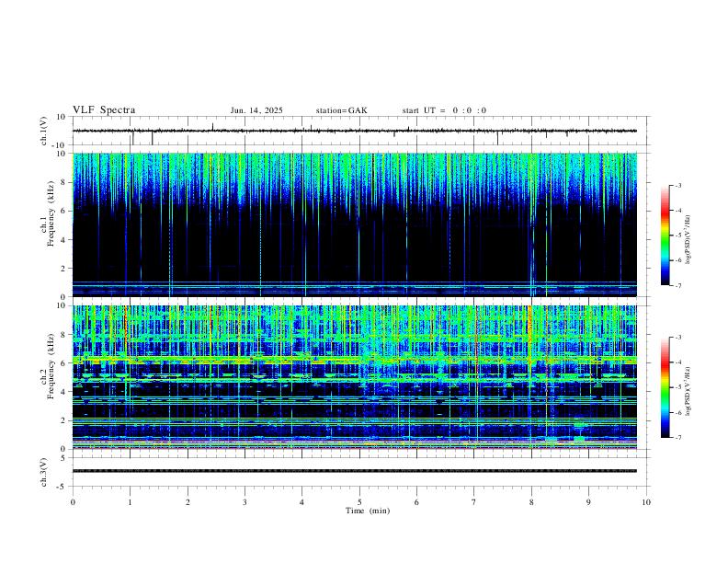Click time axis tick label '10'
This screenshot has width=728, height=563.
click(646, 502)
